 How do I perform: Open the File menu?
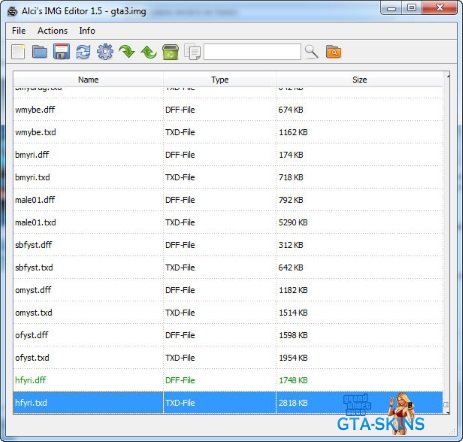pos(19,31)
